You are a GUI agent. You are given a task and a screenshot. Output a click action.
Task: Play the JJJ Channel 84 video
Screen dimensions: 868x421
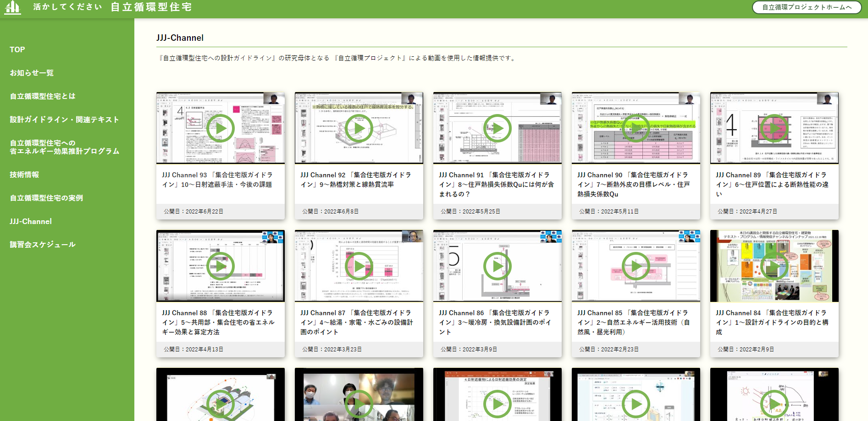point(774,266)
